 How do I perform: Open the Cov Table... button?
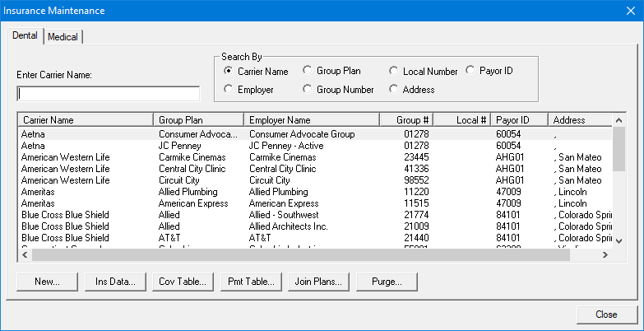pyautogui.click(x=183, y=282)
